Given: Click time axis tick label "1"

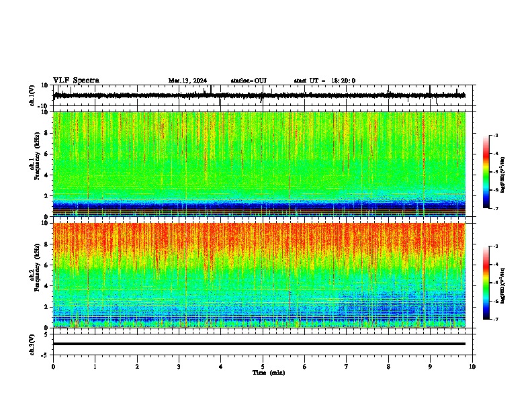Looking at the screenshot, I should point(95,367).
